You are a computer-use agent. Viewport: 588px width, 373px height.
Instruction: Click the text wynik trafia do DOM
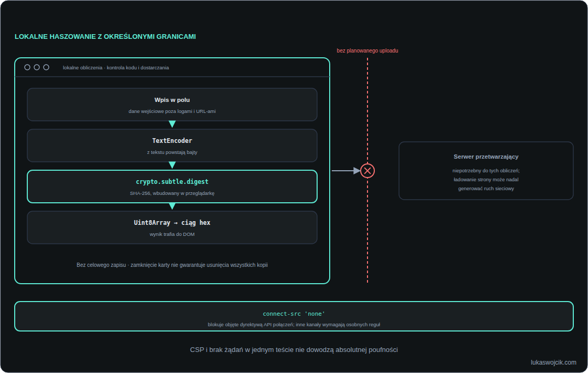click(172, 234)
